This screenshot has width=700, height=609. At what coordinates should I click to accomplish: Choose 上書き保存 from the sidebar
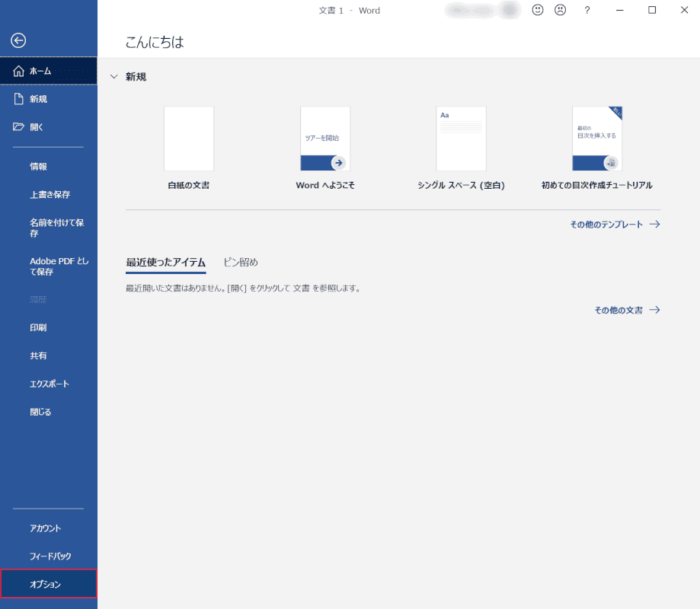[49, 195]
